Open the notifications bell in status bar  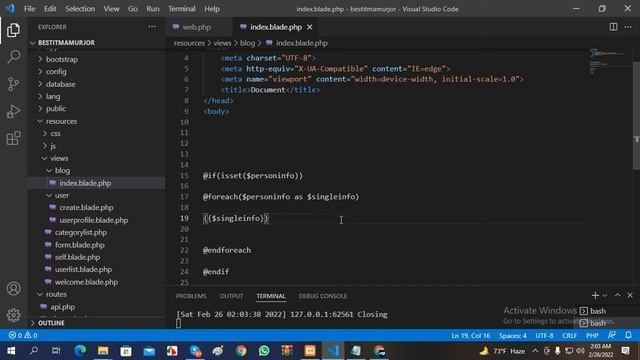(628, 335)
